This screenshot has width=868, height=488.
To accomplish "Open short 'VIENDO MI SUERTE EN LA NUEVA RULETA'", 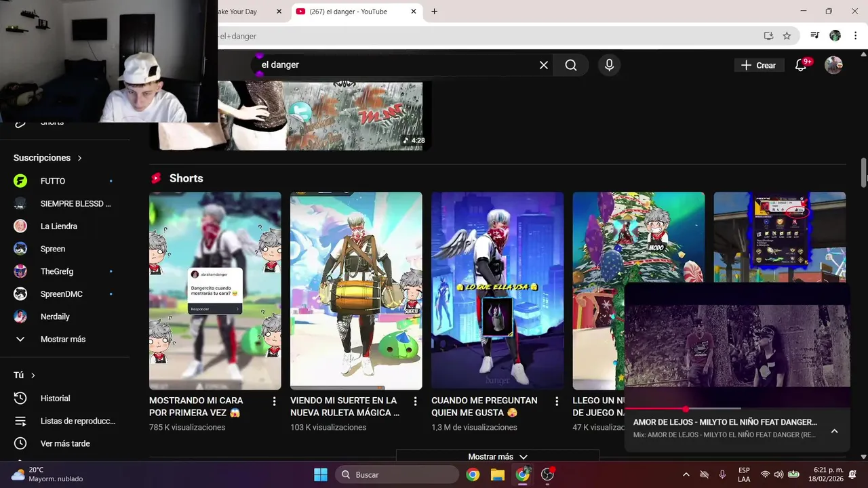I will [356, 291].
